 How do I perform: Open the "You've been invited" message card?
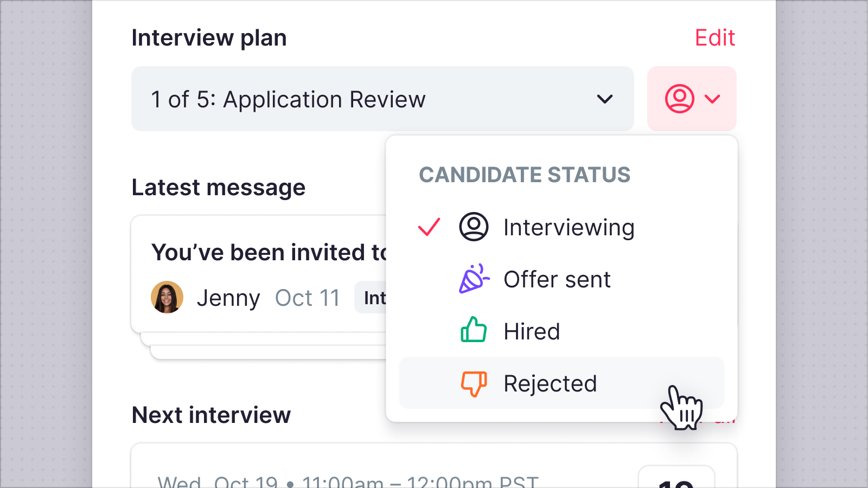click(x=259, y=274)
